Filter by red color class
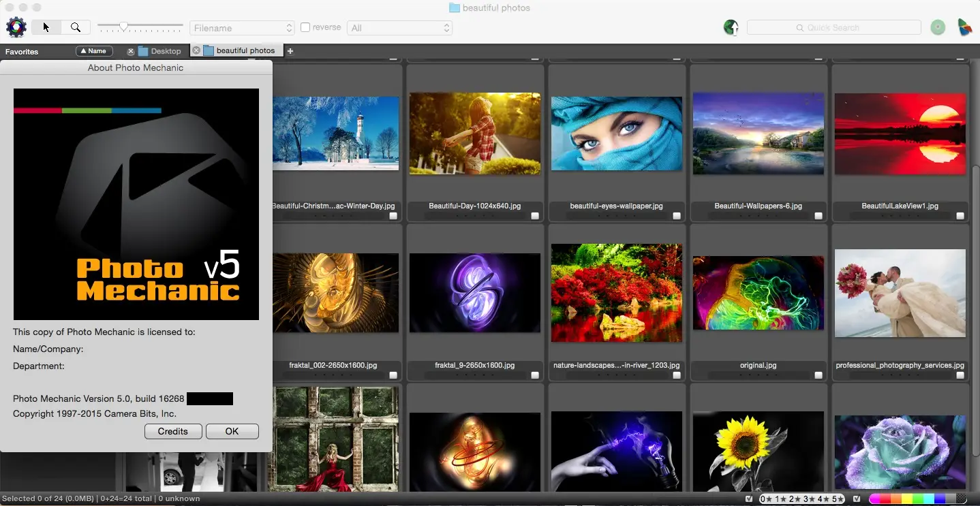The height and width of the screenshot is (506, 980). (885, 499)
